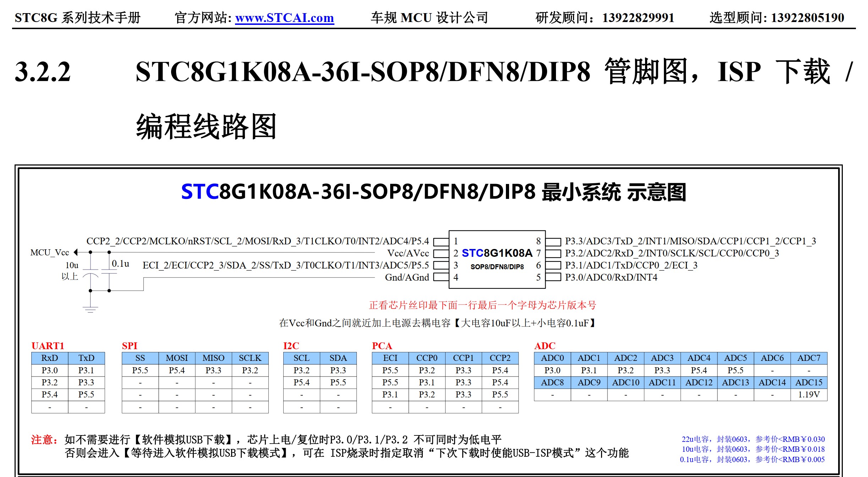
Task: Click the CCP0 column header
Action: [x=427, y=358]
